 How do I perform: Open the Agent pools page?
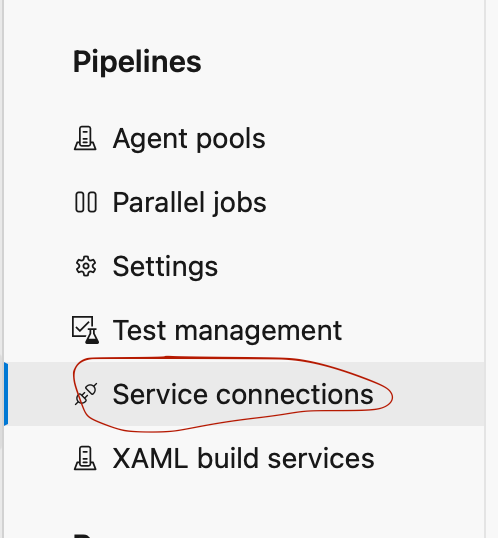pyautogui.click(x=189, y=139)
